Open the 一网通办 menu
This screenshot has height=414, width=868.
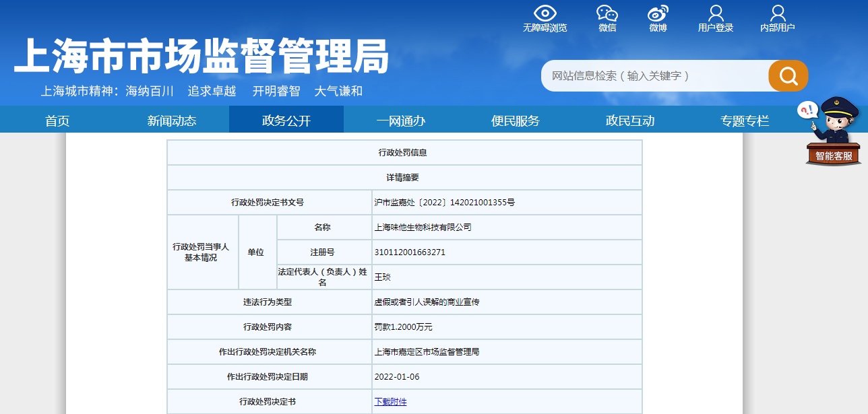[x=401, y=121]
